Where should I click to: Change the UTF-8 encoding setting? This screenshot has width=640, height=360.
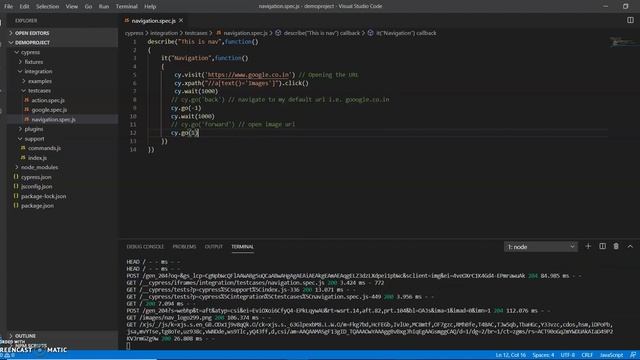(568, 355)
